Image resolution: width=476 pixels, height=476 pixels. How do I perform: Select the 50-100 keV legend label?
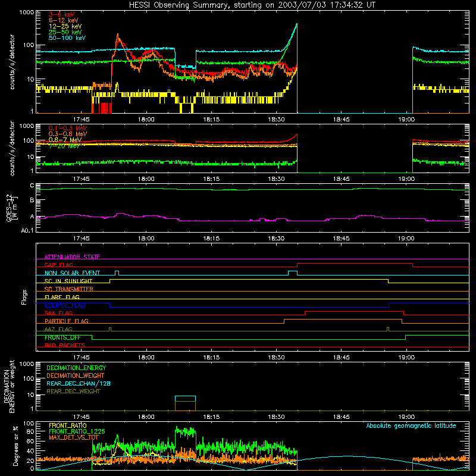point(67,37)
